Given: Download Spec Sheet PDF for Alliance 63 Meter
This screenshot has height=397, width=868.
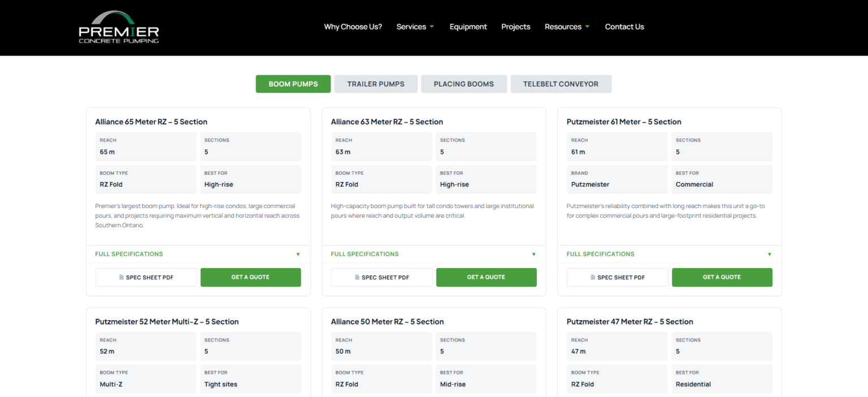Looking at the screenshot, I should click(x=382, y=277).
